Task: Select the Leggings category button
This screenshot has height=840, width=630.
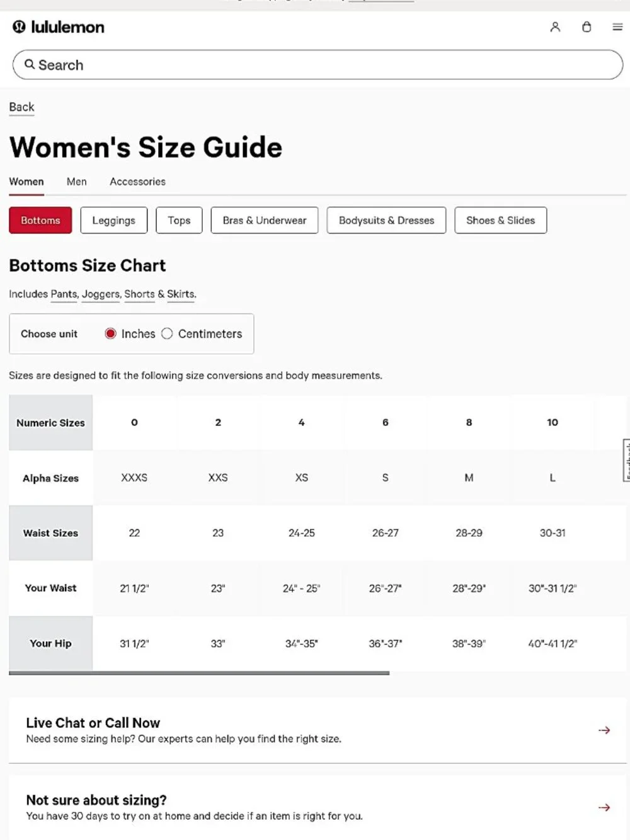Action: 114,221
